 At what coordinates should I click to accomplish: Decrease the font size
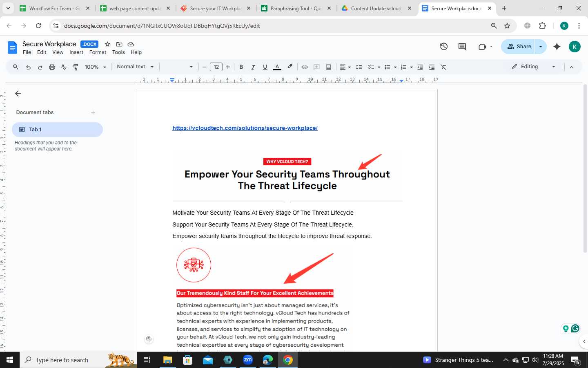204,67
